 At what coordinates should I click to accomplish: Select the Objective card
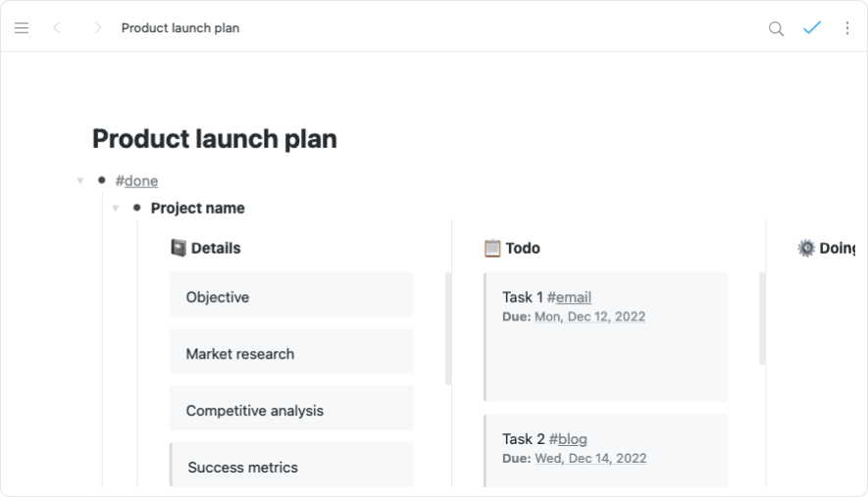tap(291, 295)
